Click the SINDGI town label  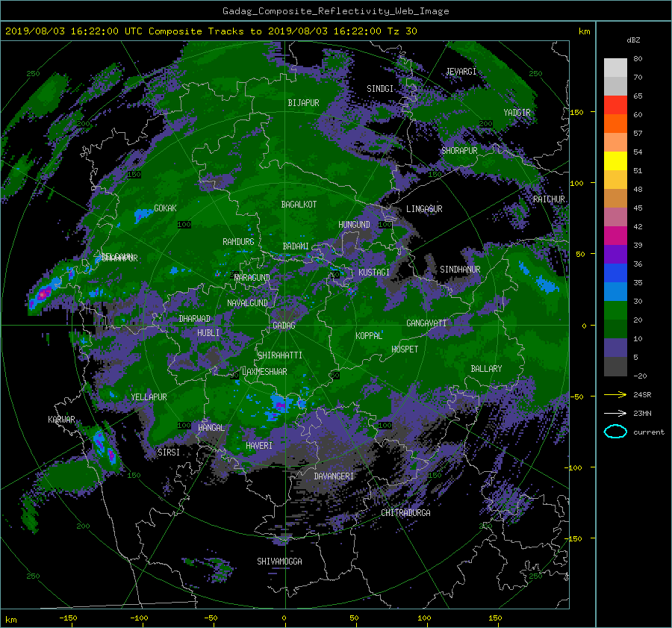pos(380,89)
